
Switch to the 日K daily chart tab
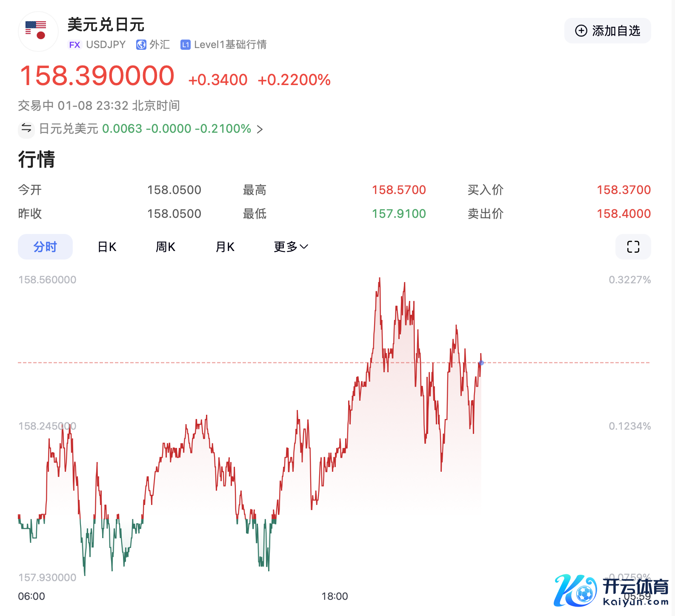click(107, 247)
